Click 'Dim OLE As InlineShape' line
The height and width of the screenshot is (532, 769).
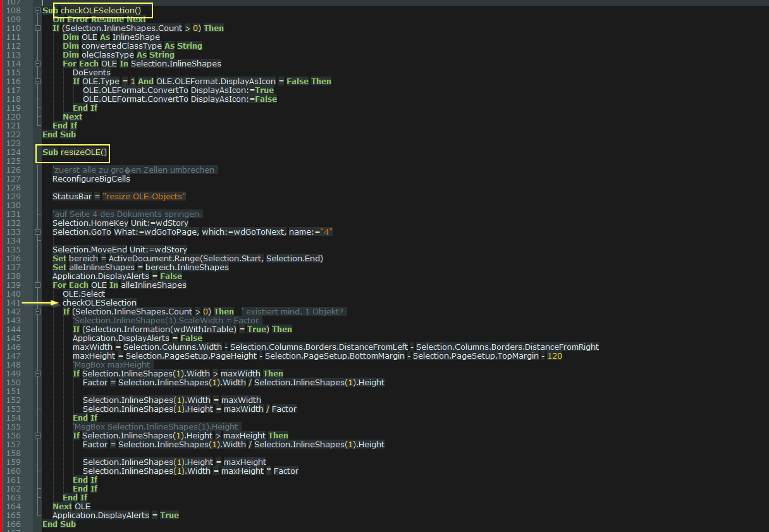(x=111, y=37)
